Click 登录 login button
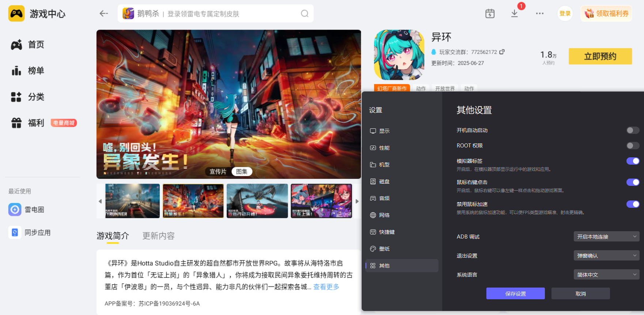644x315 pixels. click(565, 14)
